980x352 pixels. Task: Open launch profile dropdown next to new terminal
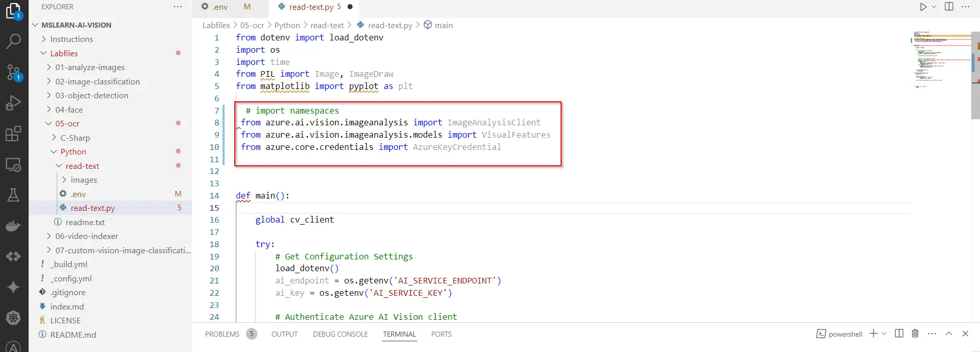[884, 334]
